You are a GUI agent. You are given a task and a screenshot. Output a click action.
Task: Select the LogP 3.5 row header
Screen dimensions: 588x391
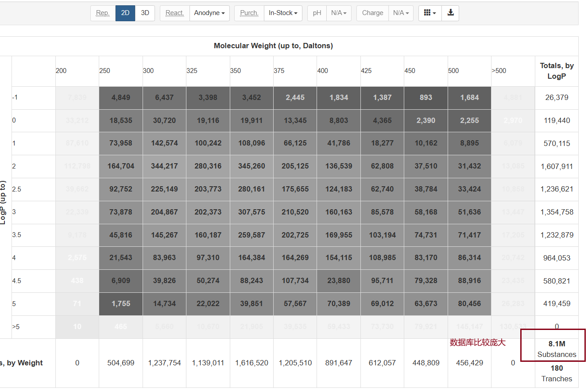[x=34, y=235]
